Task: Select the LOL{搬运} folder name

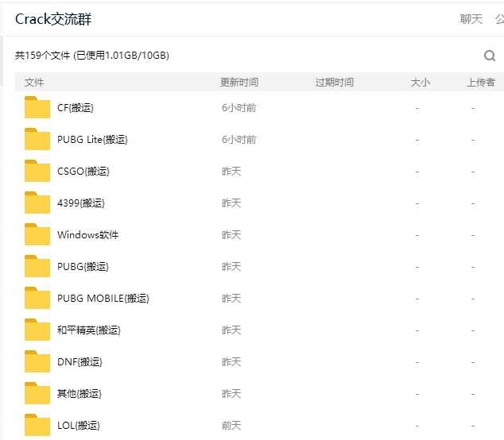Action: point(79,426)
